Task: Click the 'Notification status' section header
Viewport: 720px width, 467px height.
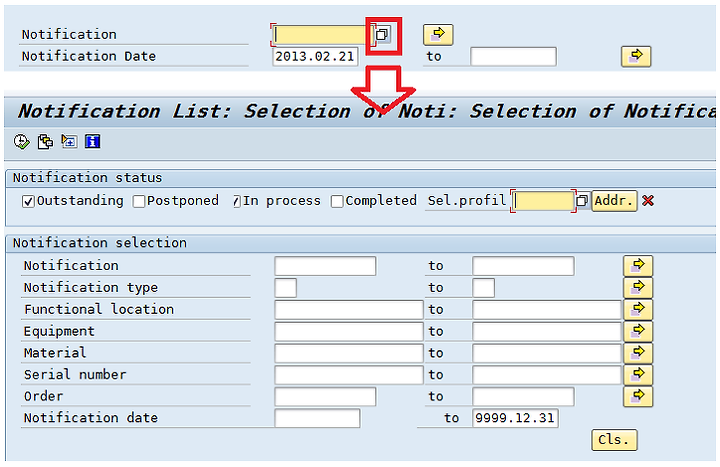Action: click(x=87, y=178)
